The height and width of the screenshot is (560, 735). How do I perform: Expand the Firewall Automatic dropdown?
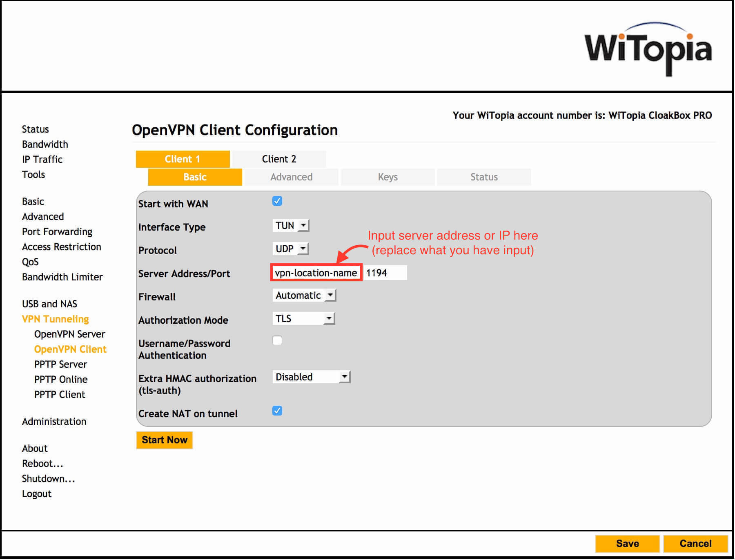(x=304, y=295)
